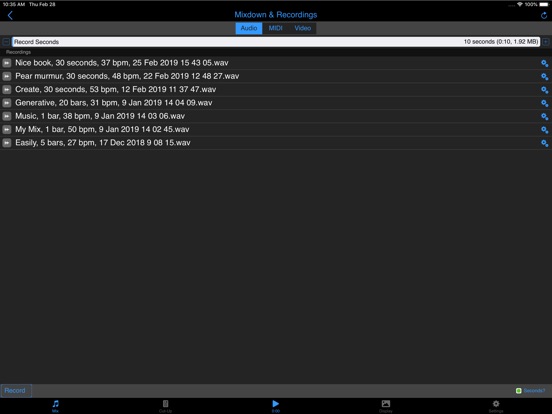Switch to the MIDI tab
The width and height of the screenshot is (552, 414).
275,28
